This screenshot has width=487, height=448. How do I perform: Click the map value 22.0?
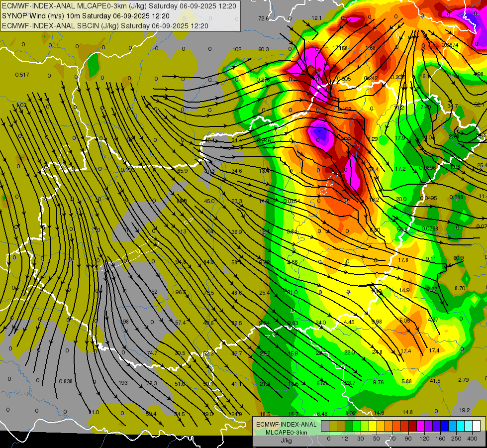pyautogui.click(x=349, y=352)
